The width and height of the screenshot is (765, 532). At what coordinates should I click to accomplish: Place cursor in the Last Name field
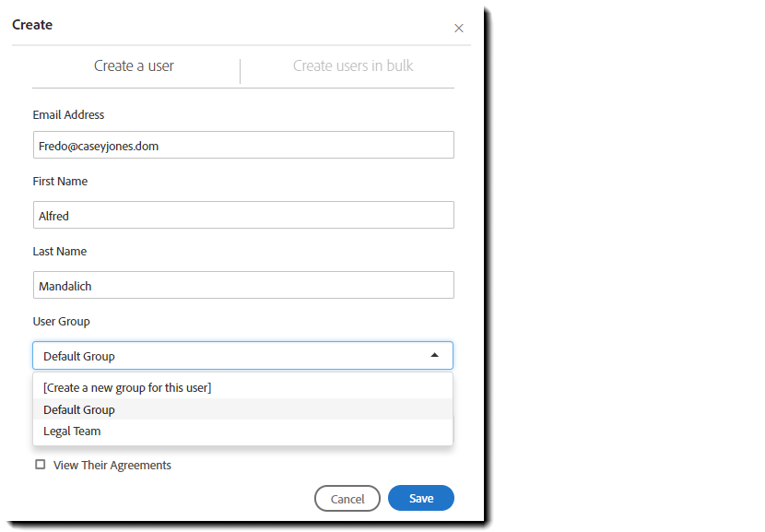(x=242, y=285)
